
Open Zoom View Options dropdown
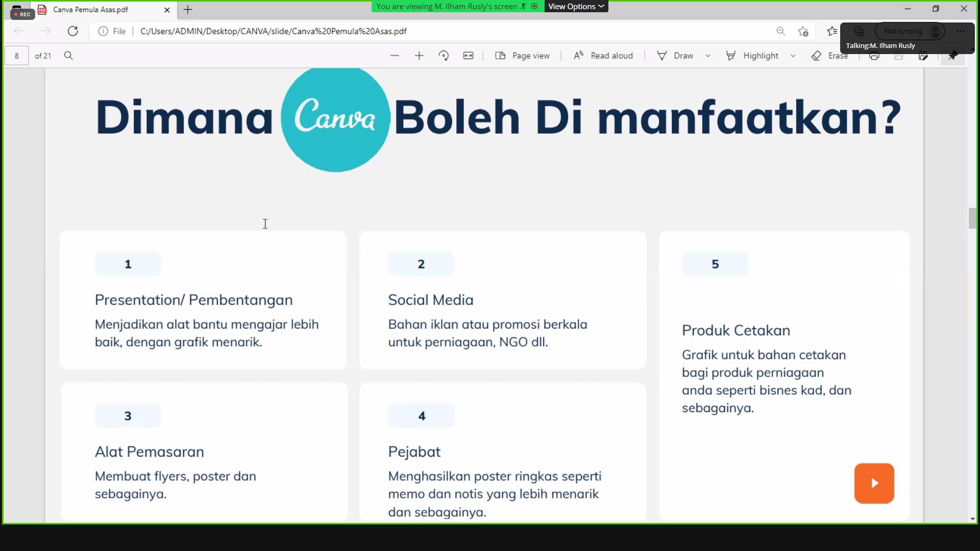click(576, 6)
